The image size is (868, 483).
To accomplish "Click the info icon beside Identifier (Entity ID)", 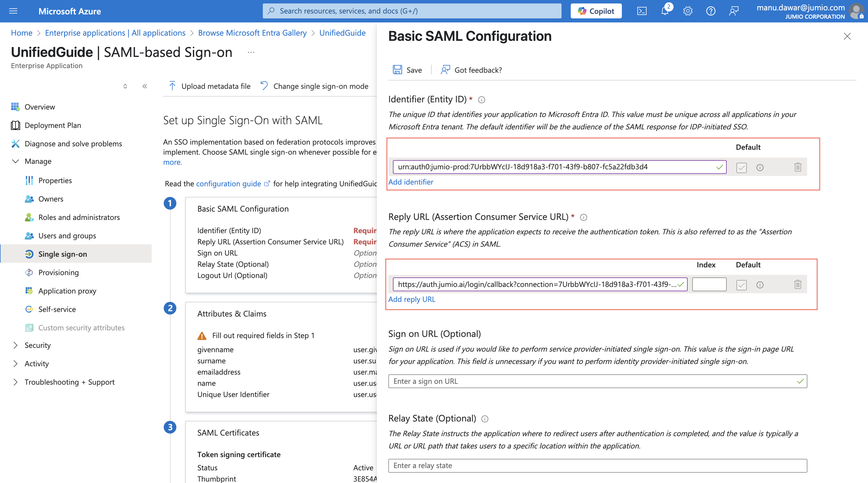I will pyautogui.click(x=481, y=99).
